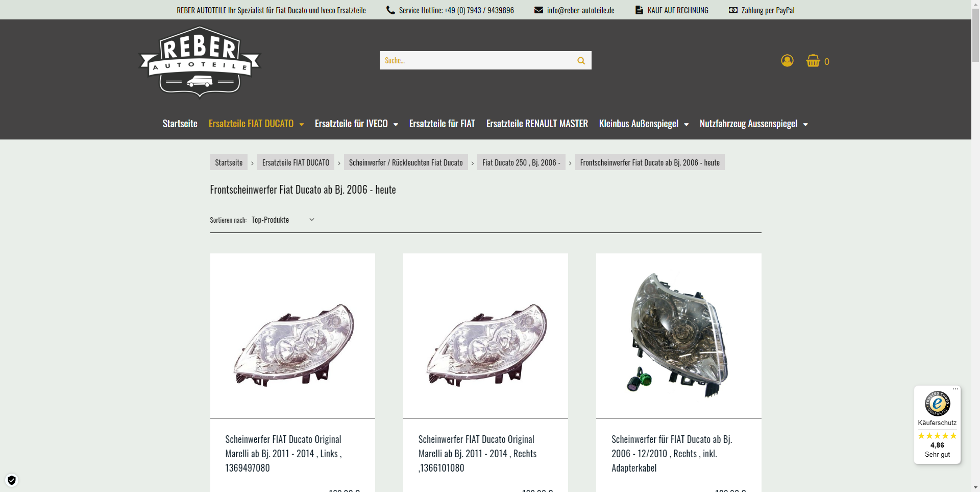Click the basket item count 0
The width and height of the screenshot is (980, 492).
pos(826,62)
